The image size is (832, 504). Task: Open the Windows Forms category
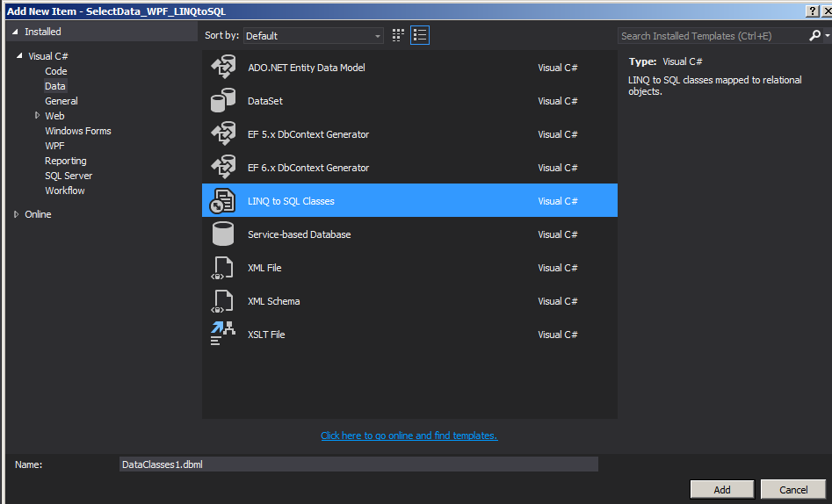78,131
